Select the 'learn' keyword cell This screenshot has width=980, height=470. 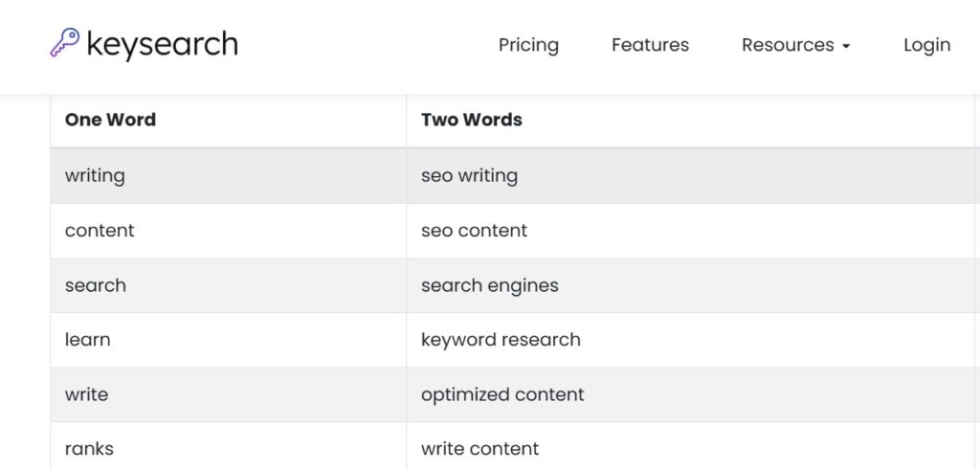[x=228, y=340]
